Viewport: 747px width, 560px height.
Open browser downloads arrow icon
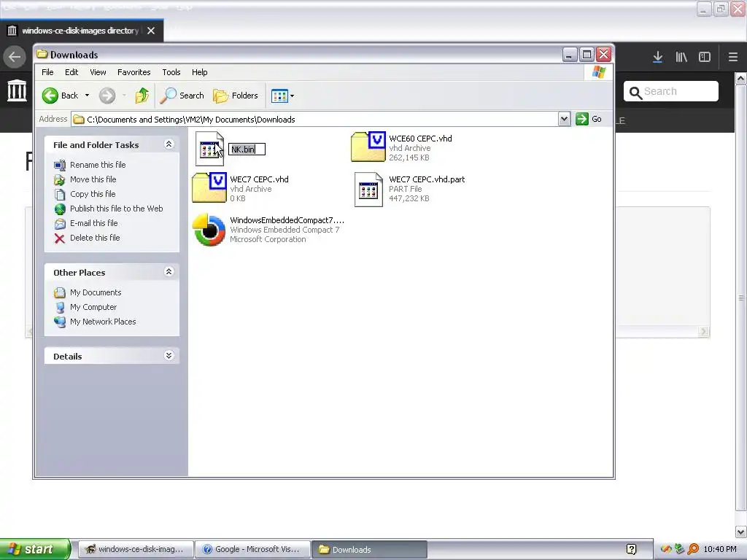tap(657, 57)
